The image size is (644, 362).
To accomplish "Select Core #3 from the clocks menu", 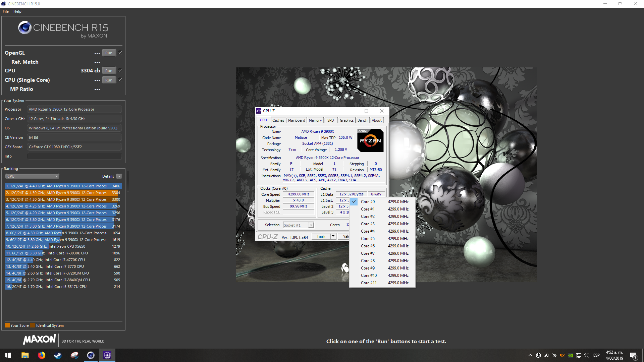I will click(x=382, y=224).
